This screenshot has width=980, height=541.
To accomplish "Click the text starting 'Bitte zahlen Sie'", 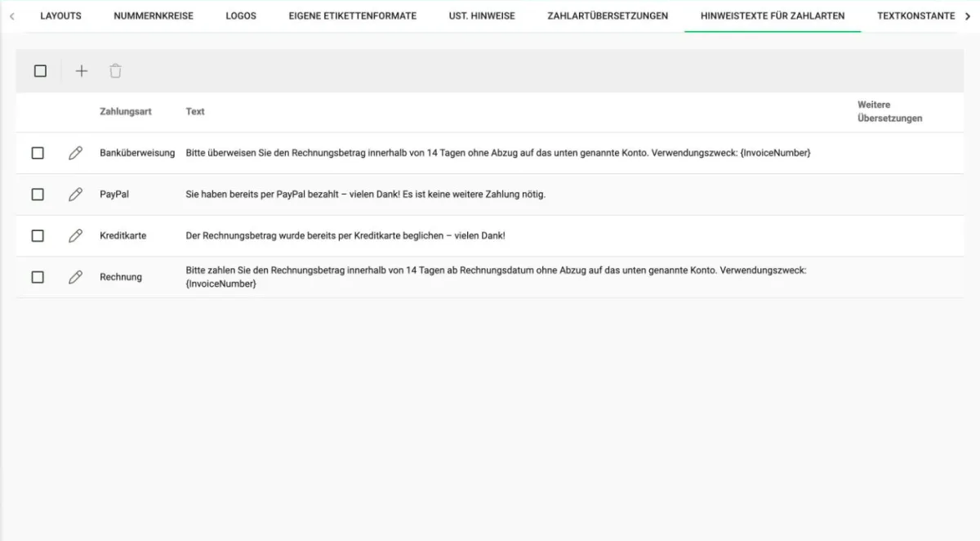I will 497,277.
